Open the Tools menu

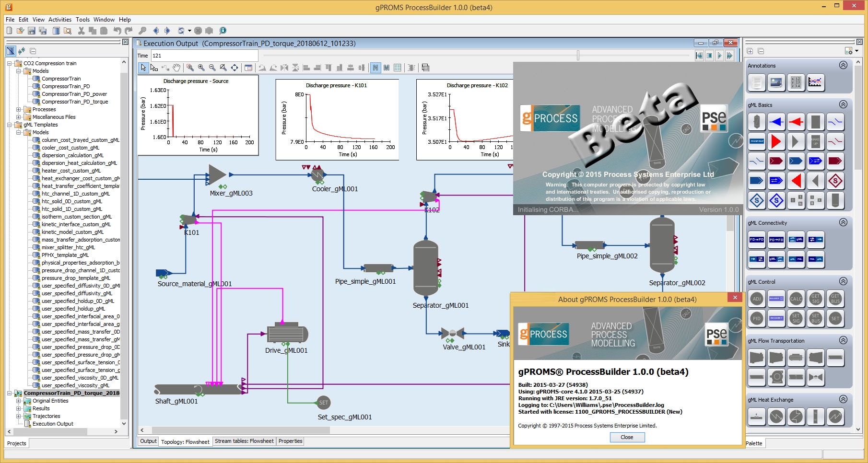tap(82, 20)
